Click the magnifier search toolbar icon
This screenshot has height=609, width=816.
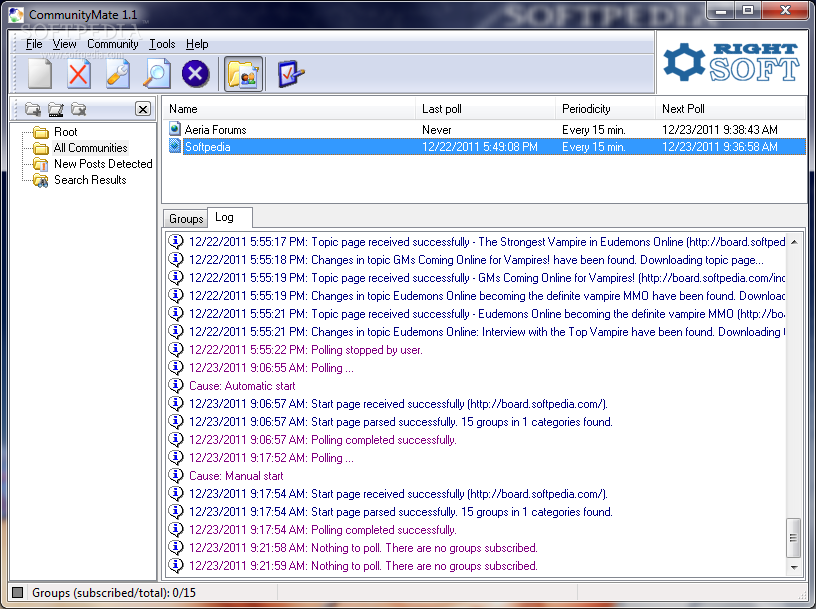(157, 74)
